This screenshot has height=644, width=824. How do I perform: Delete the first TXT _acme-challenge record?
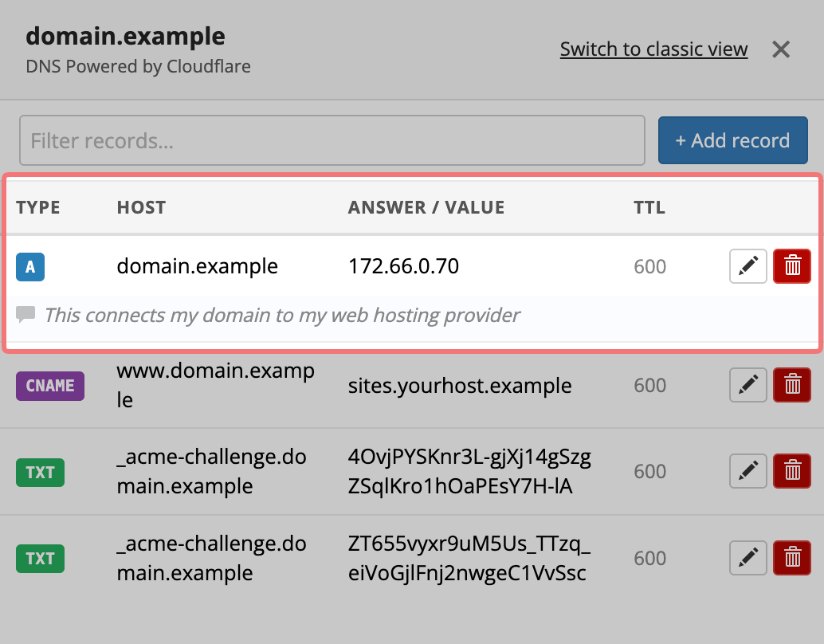(792, 472)
